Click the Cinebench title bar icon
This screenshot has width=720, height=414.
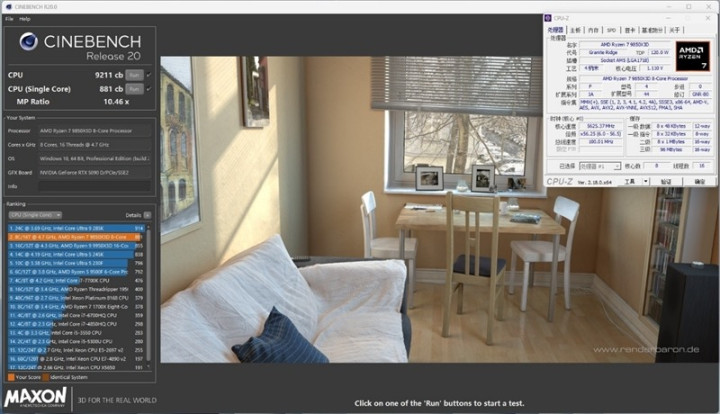8,7
